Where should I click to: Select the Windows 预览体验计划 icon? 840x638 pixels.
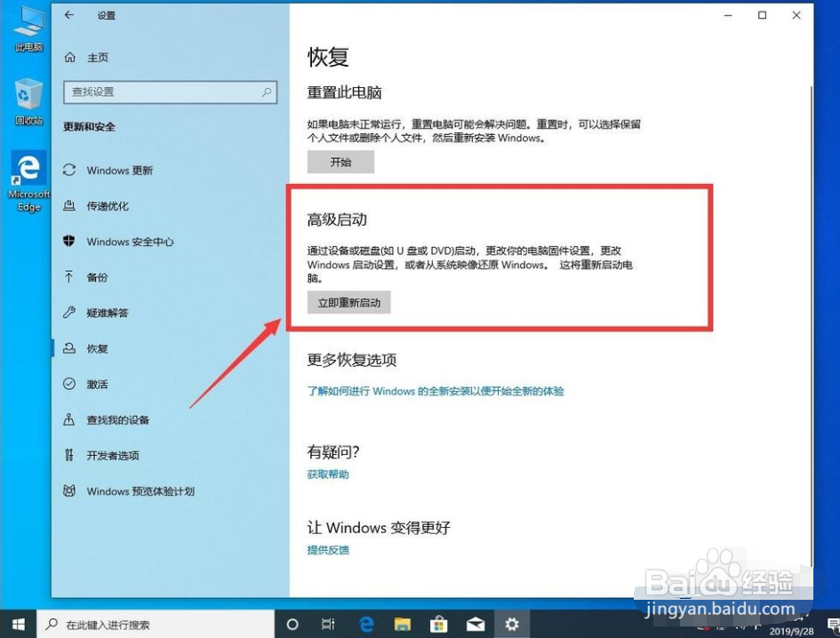[69, 490]
